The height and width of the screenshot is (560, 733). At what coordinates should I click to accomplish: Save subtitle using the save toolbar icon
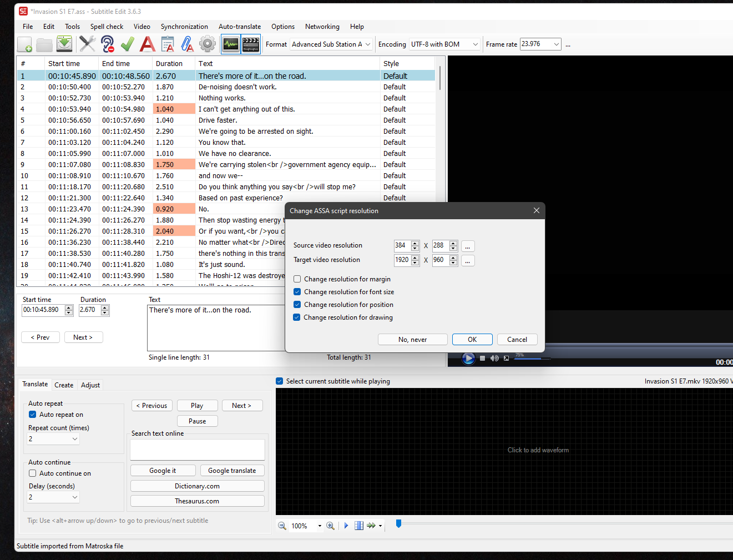(x=64, y=44)
